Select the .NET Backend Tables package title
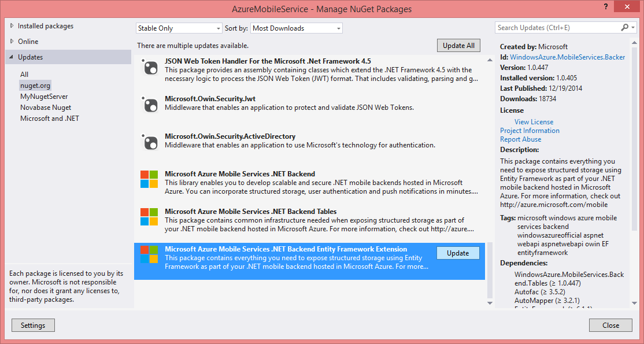 point(250,211)
